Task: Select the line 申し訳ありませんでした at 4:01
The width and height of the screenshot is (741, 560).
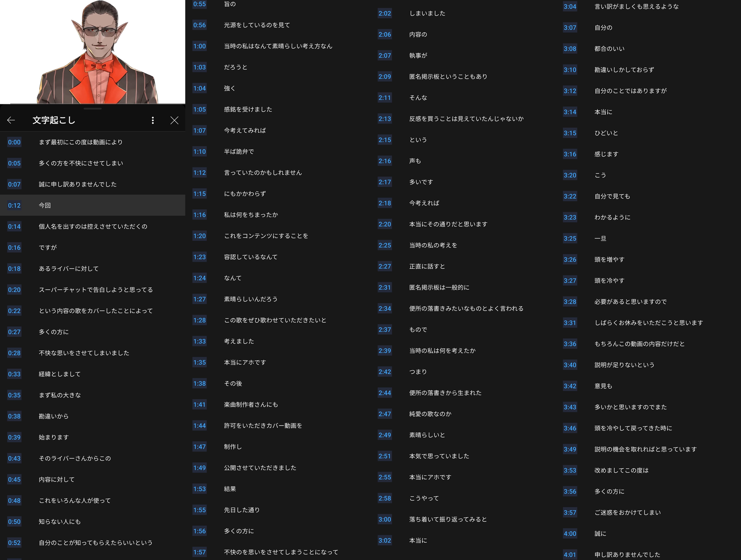Action: tap(628, 555)
